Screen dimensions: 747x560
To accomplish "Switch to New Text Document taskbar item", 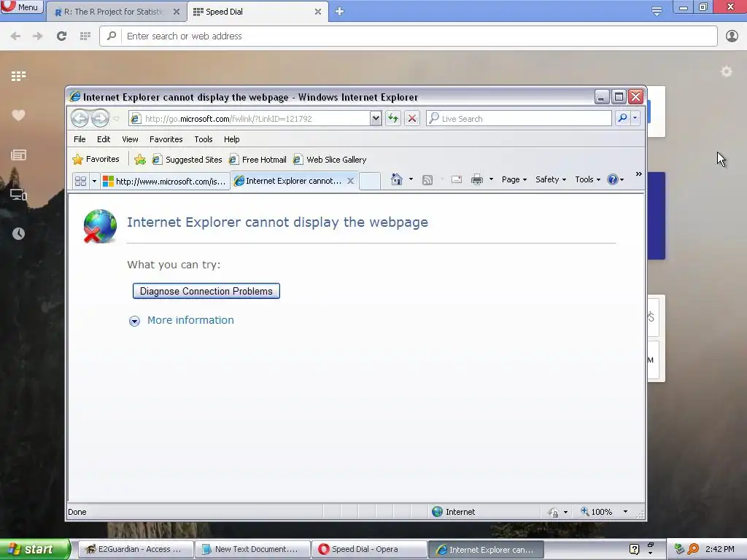I will tap(252, 549).
